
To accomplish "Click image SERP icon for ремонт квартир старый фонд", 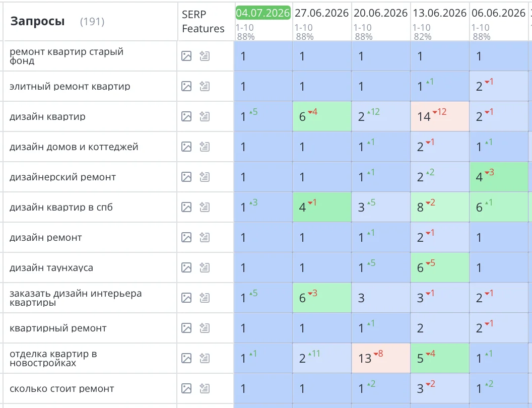I will pos(186,56).
